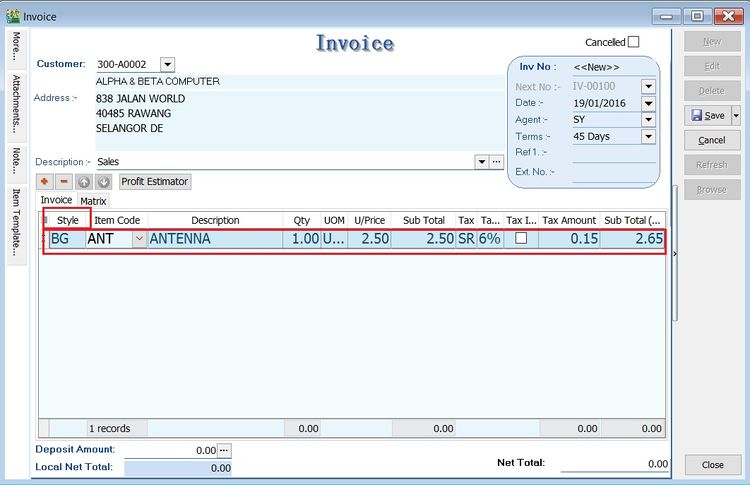Click the Close button at bottom right
Image resolution: width=750 pixels, height=485 pixels.
pos(712,465)
